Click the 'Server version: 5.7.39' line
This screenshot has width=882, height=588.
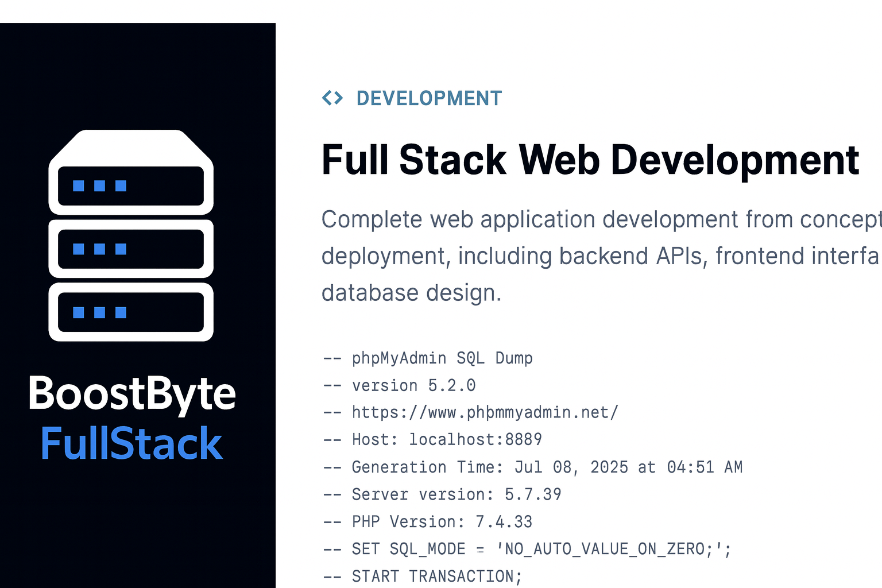(442, 494)
